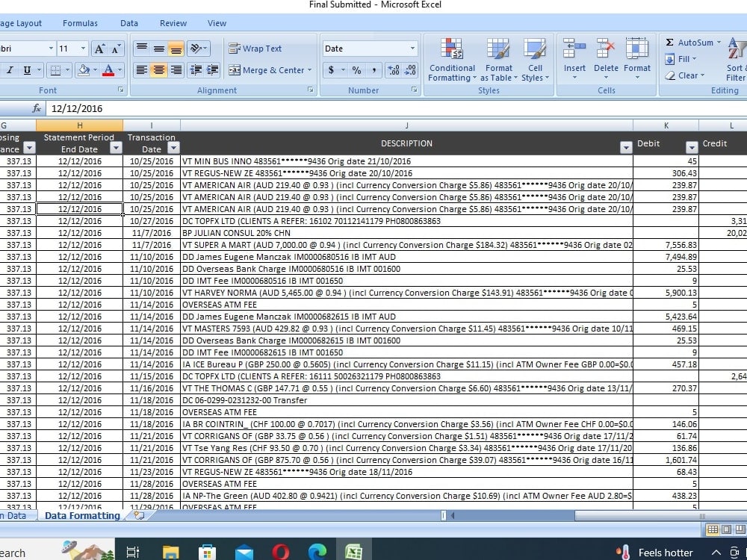Switch to Page Layout tab
The width and height of the screenshot is (747, 560).
21,23
